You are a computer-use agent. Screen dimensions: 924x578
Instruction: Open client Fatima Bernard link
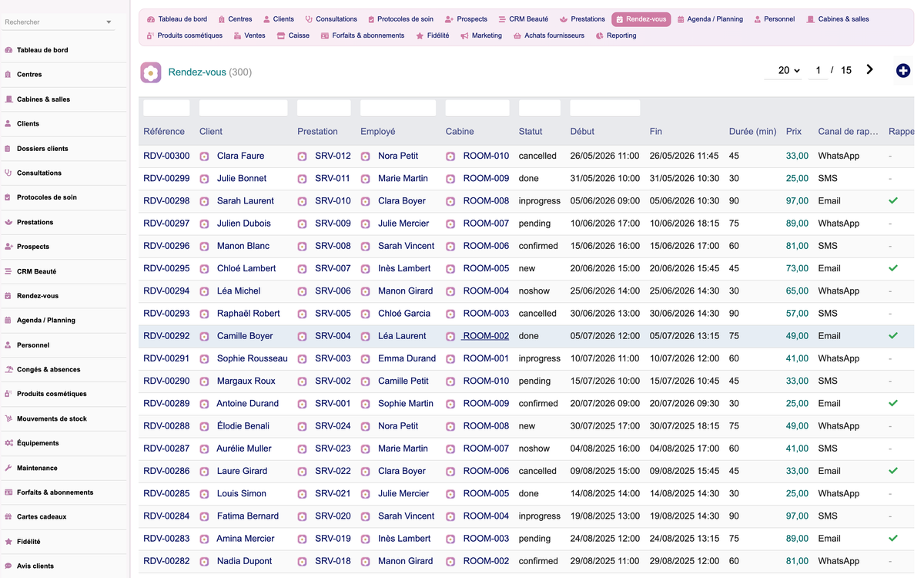248,516
